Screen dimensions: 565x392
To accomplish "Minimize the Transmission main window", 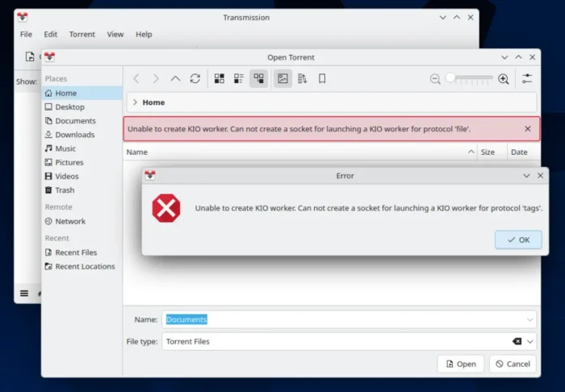I will tap(443, 17).
